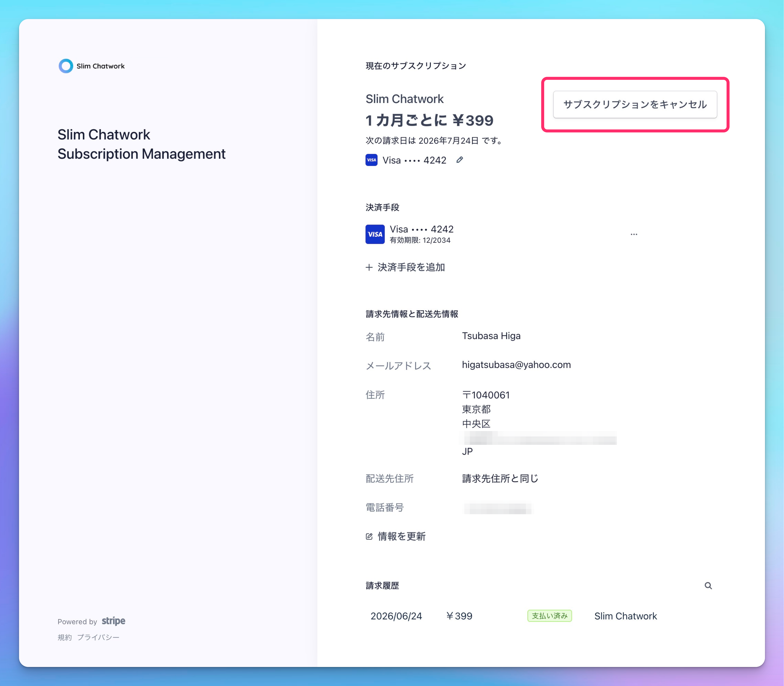Click the 請求先情報と配送先情報 heading
The image size is (784, 686).
coord(412,314)
